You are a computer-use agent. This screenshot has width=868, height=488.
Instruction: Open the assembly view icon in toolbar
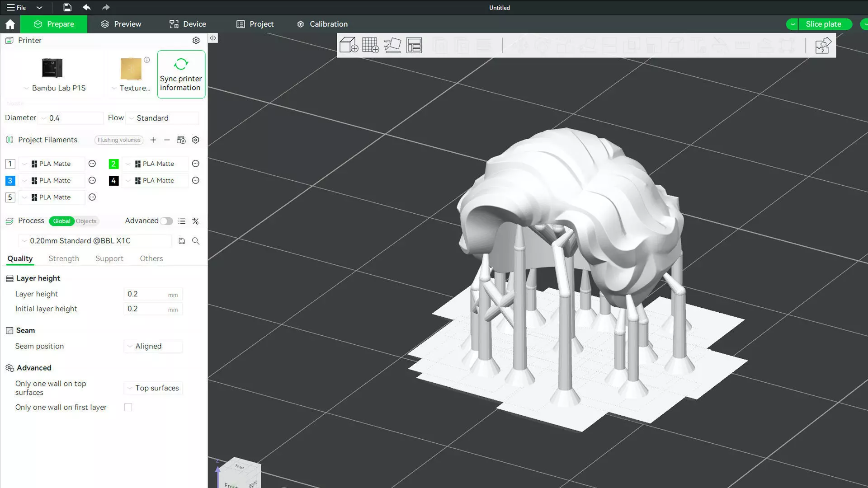(x=822, y=45)
